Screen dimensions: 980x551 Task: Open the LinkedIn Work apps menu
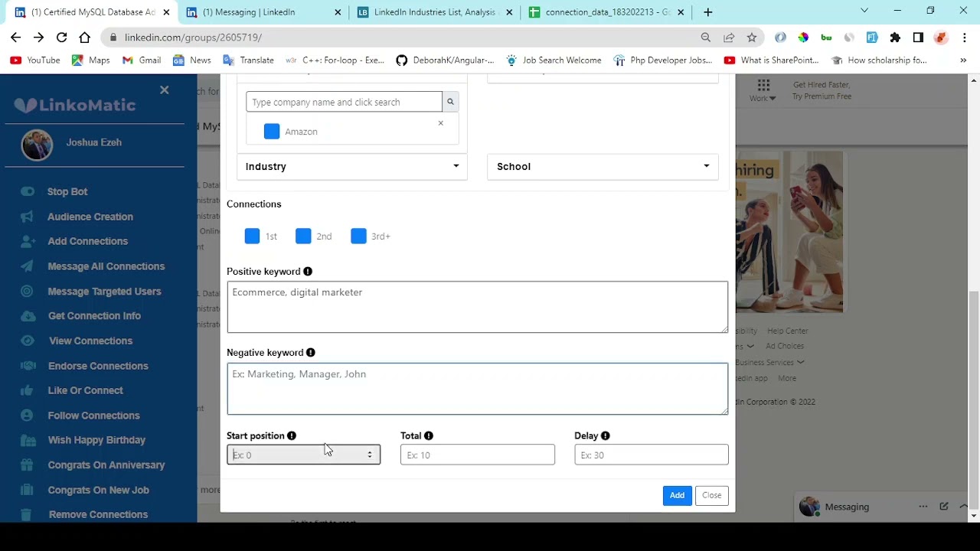[763, 90]
